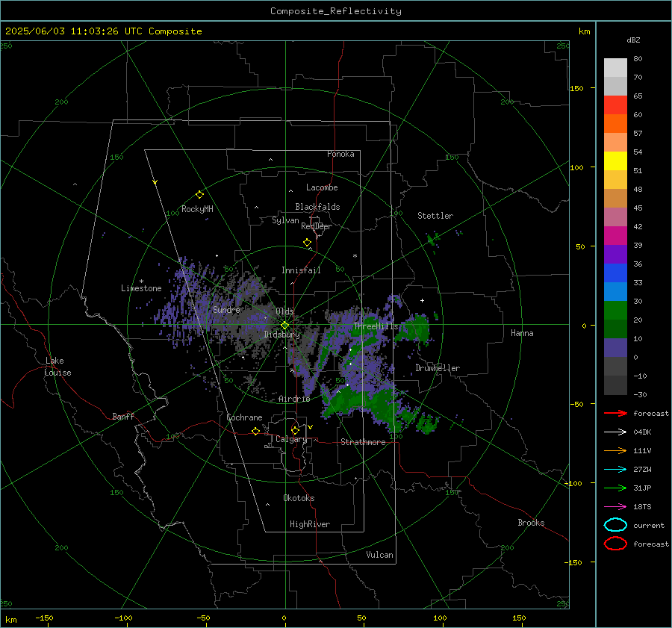Viewport: 672px width, 628px height.
Task: Click the Olds town label
Action: coord(284,311)
